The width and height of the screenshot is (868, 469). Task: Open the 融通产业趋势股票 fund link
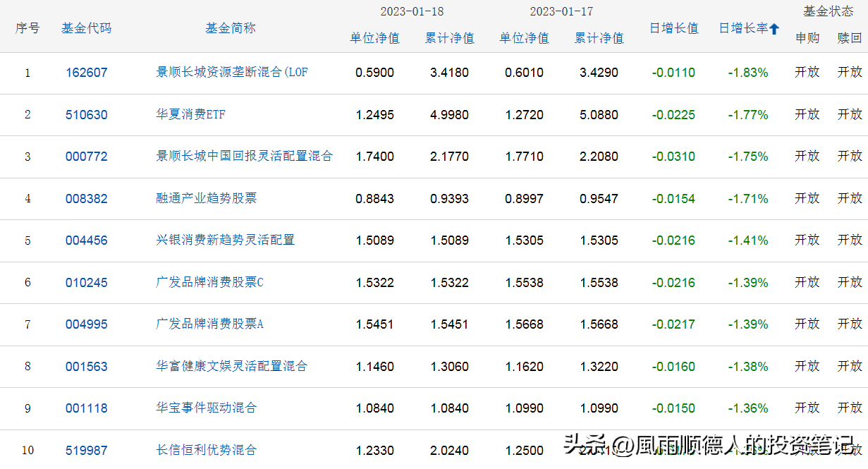point(207,198)
